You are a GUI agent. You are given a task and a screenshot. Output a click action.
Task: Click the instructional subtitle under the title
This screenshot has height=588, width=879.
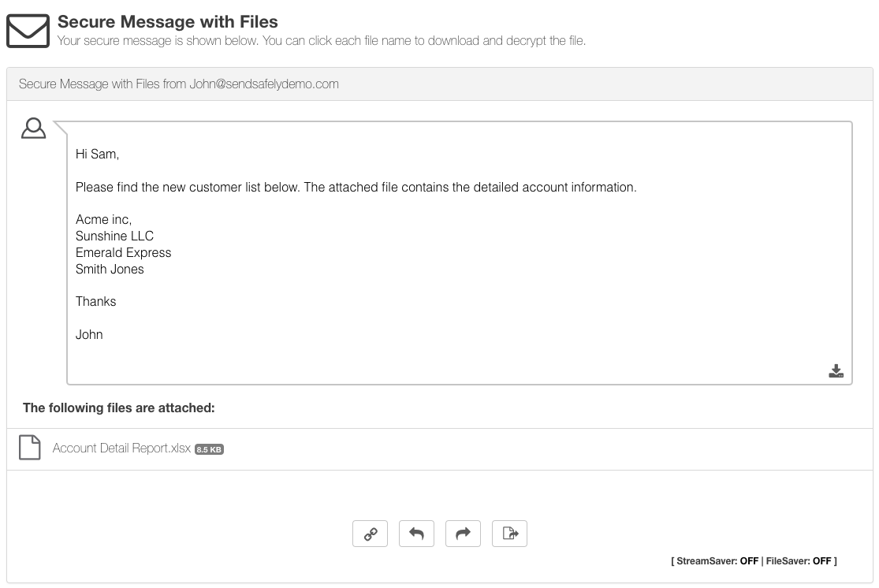tap(322, 40)
